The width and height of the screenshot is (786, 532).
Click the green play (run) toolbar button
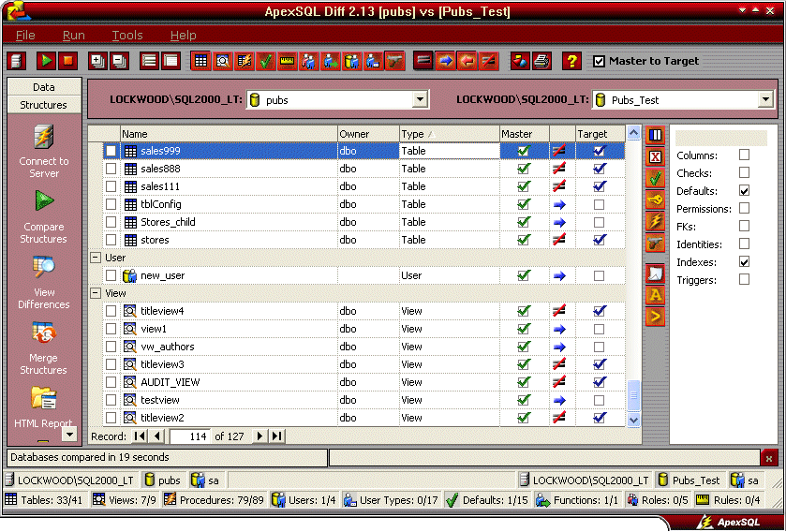47,61
